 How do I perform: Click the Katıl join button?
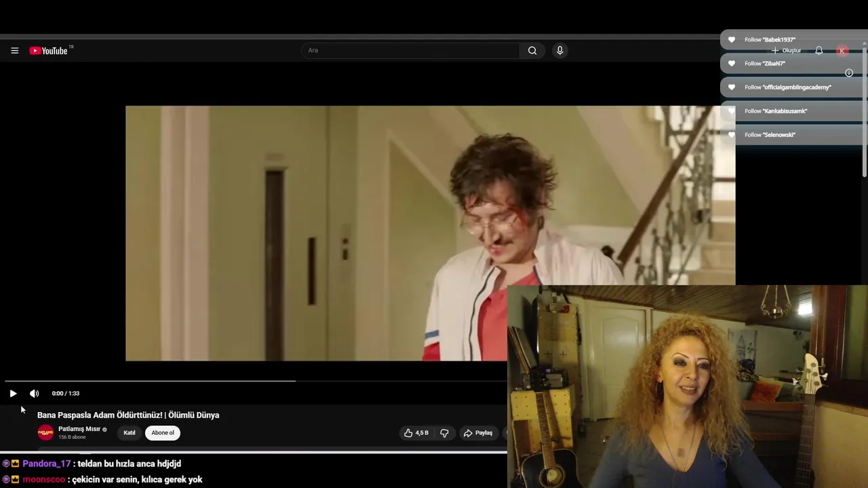pyautogui.click(x=130, y=432)
